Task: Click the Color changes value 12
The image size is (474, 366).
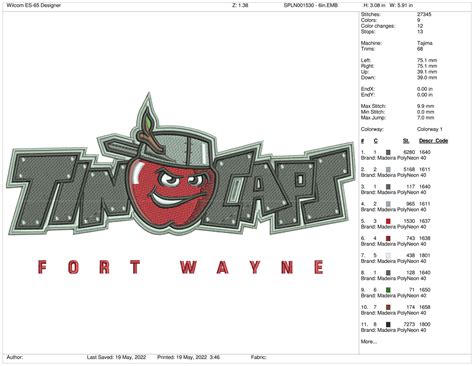Action: tap(420, 26)
